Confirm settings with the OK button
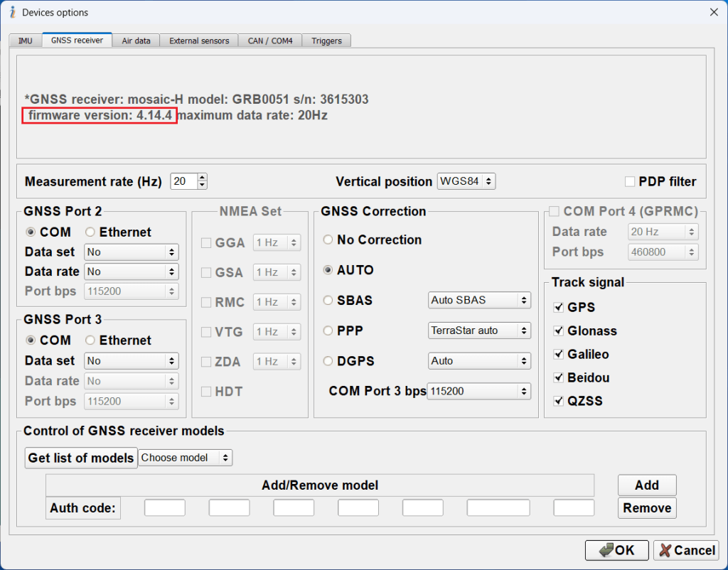Viewport: 728px width, 570px height. [x=616, y=550]
